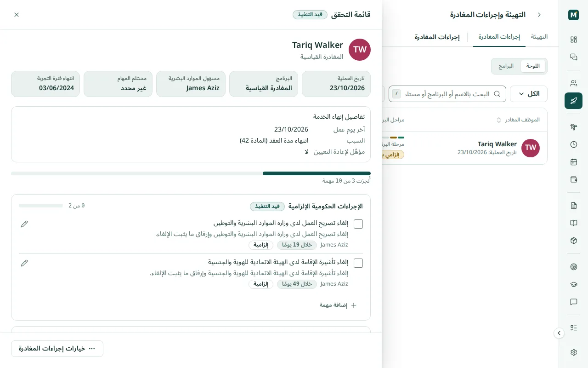Click the 03/06/2024 probation end date
The width and height of the screenshot is (588, 368).
(57, 88)
